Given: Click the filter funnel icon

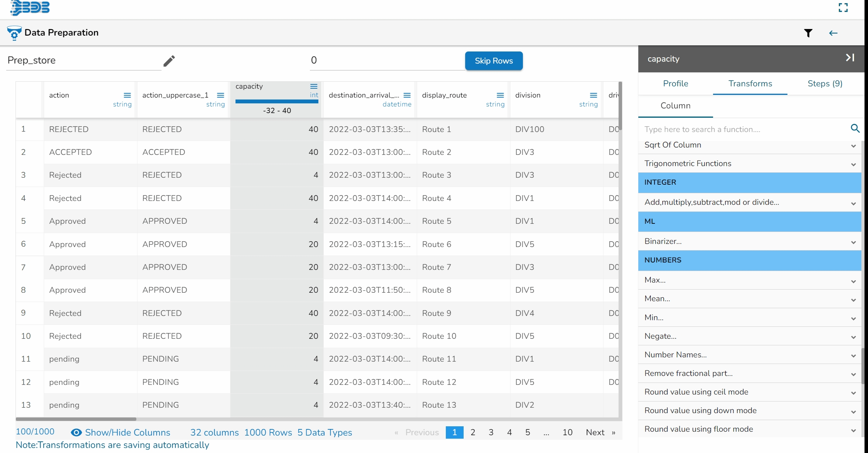Looking at the screenshot, I should [808, 33].
